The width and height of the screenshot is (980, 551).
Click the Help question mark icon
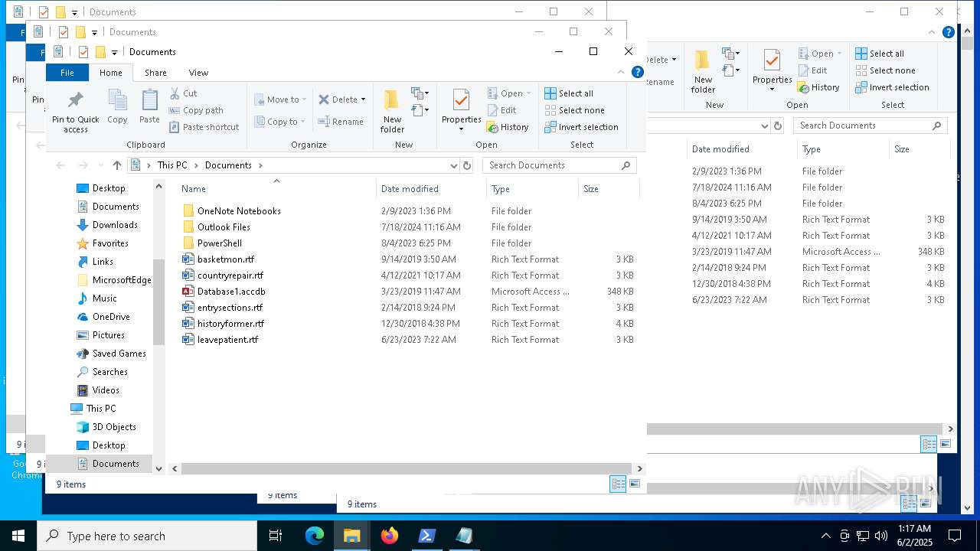tap(638, 72)
